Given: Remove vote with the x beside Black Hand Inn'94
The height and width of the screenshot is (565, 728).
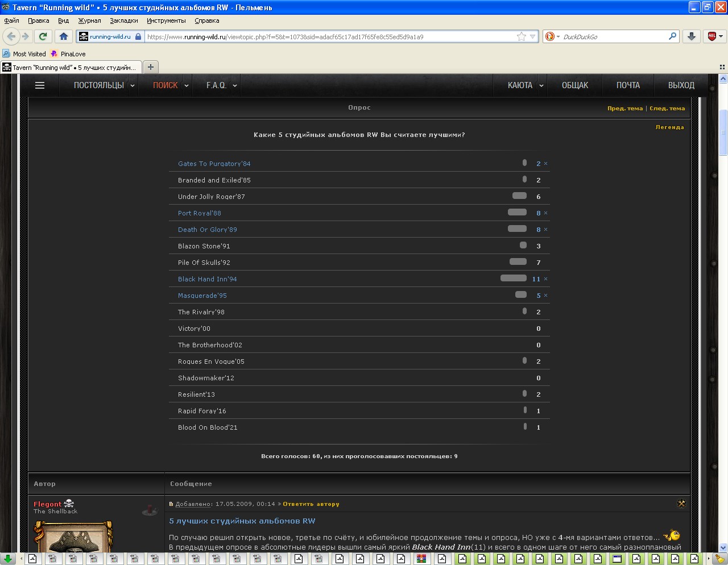Looking at the screenshot, I should (x=545, y=279).
